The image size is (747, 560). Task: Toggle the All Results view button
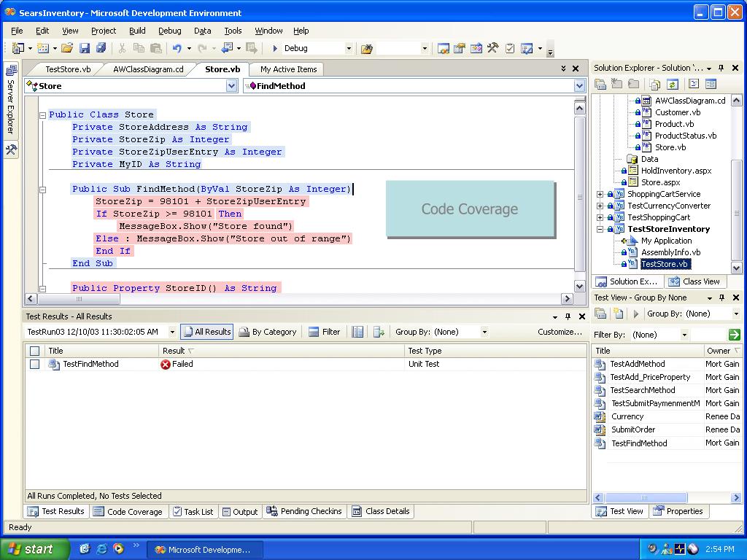[x=206, y=332]
